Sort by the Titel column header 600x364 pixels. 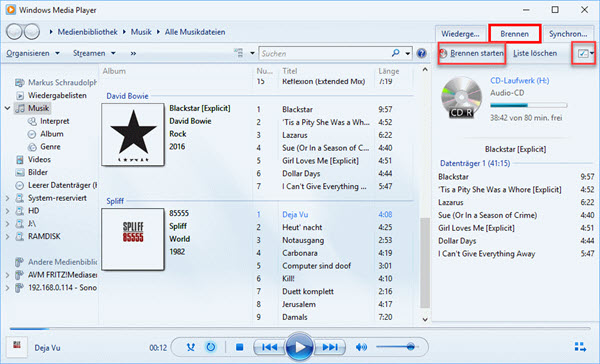pos(289,71)
